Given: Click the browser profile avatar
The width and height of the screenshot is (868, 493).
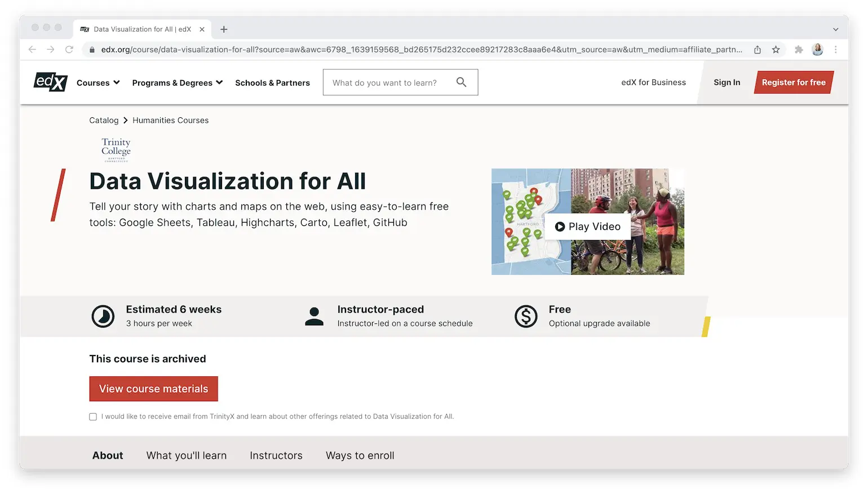Looking at the screenshot, I should click(x=817, y=50).
